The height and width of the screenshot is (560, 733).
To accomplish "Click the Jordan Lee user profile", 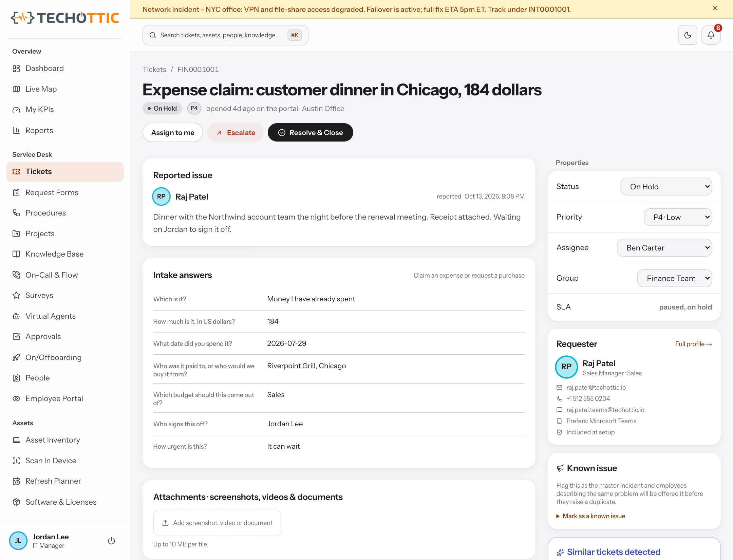I will click(x=51, y=541).
